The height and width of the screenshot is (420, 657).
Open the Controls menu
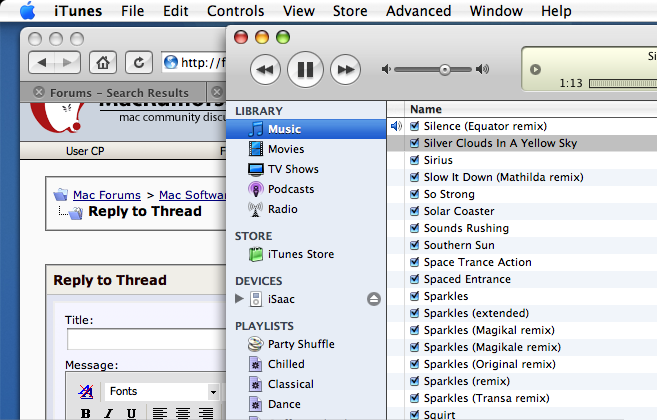click(235, 11)
